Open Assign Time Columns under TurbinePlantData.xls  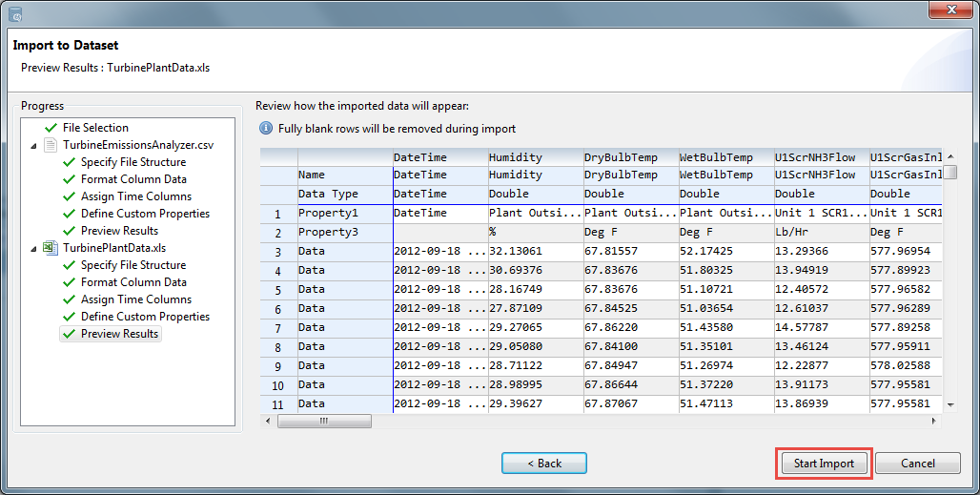[135, 299]
